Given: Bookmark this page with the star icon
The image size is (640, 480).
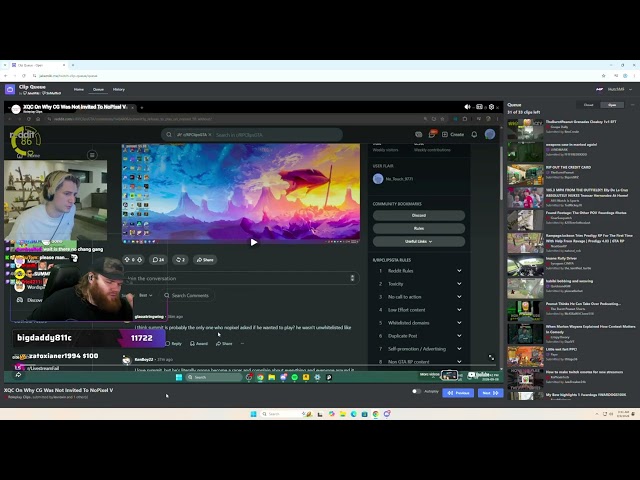Looking at the screenshot, I should [604, 76].
